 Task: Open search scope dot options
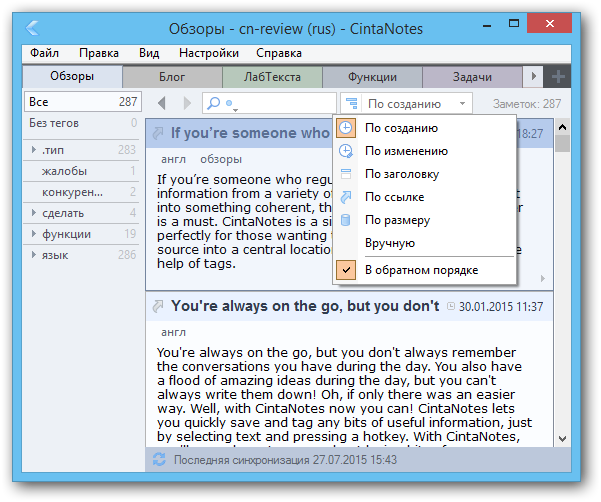[231, 104]
